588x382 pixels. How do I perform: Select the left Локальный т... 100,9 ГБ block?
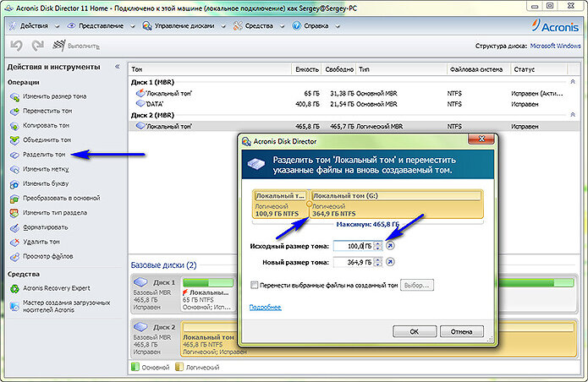pyautogui.click(x=280, y=205)
